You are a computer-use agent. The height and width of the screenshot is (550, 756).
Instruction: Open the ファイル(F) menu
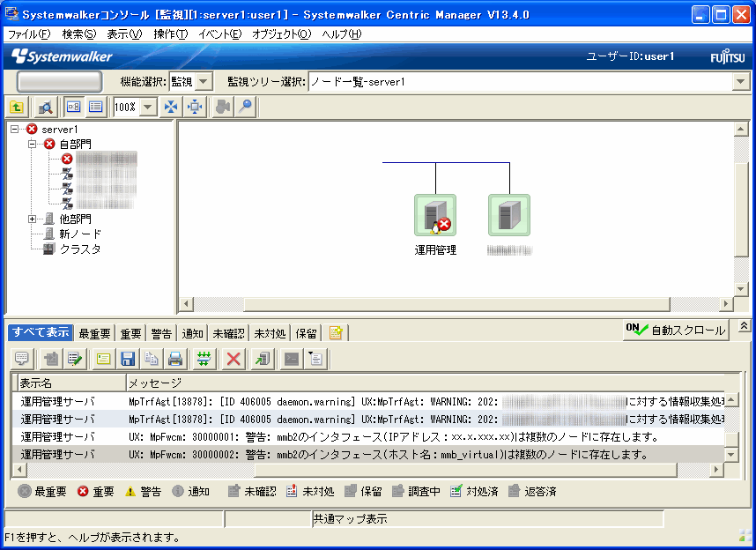tap(29, 34)
